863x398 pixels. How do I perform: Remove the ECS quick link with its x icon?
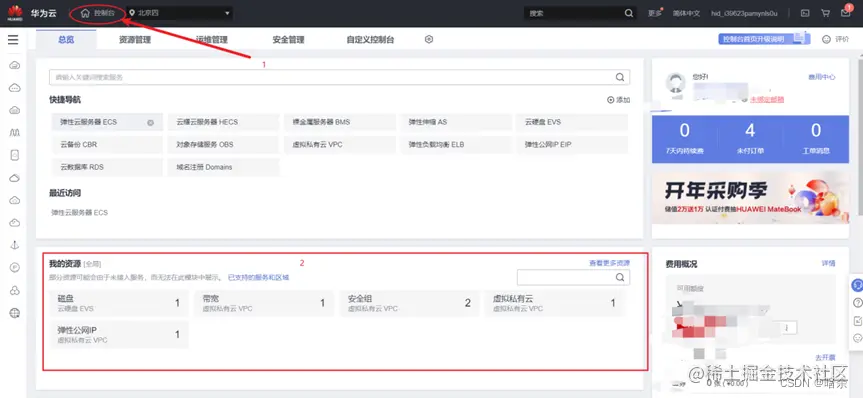[x=150, y=123]
